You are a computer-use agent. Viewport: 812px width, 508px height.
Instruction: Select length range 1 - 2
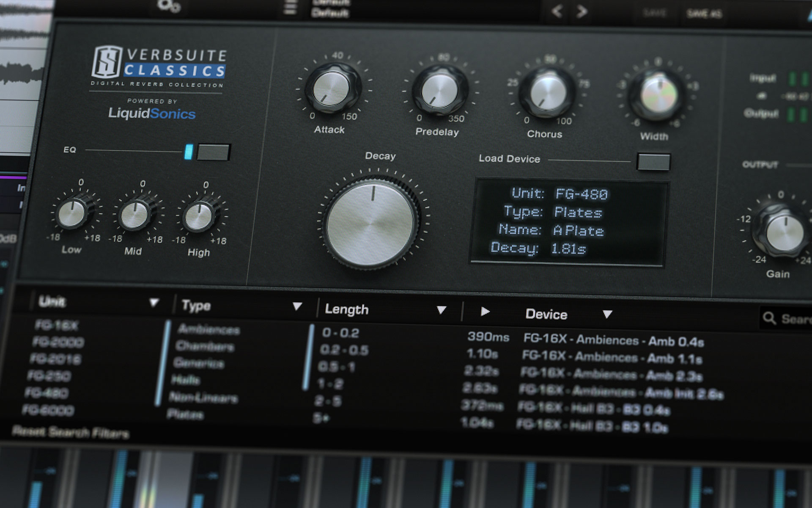click(330, 384)
